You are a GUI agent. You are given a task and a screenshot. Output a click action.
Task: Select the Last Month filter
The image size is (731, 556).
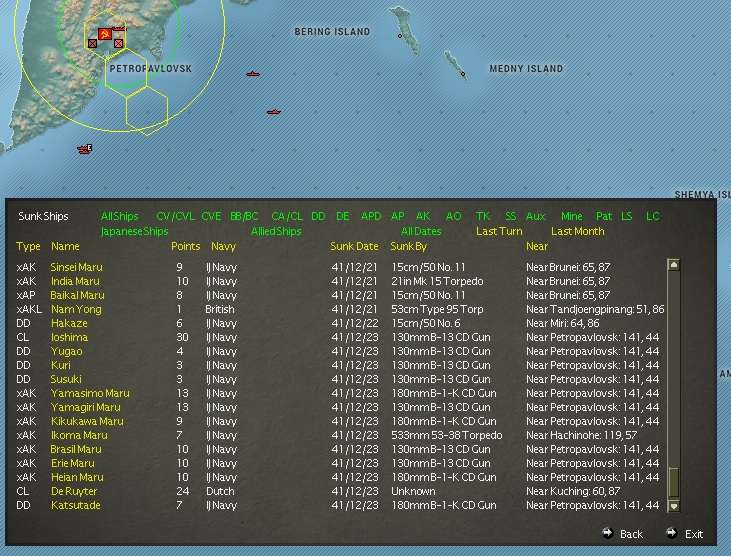pyautogui.click(x=578, y=231)
